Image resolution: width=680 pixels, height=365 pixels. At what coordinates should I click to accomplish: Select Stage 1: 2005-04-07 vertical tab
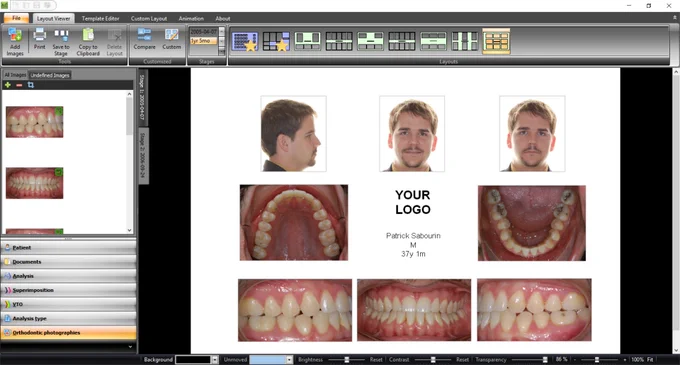(x=143, y=97)
